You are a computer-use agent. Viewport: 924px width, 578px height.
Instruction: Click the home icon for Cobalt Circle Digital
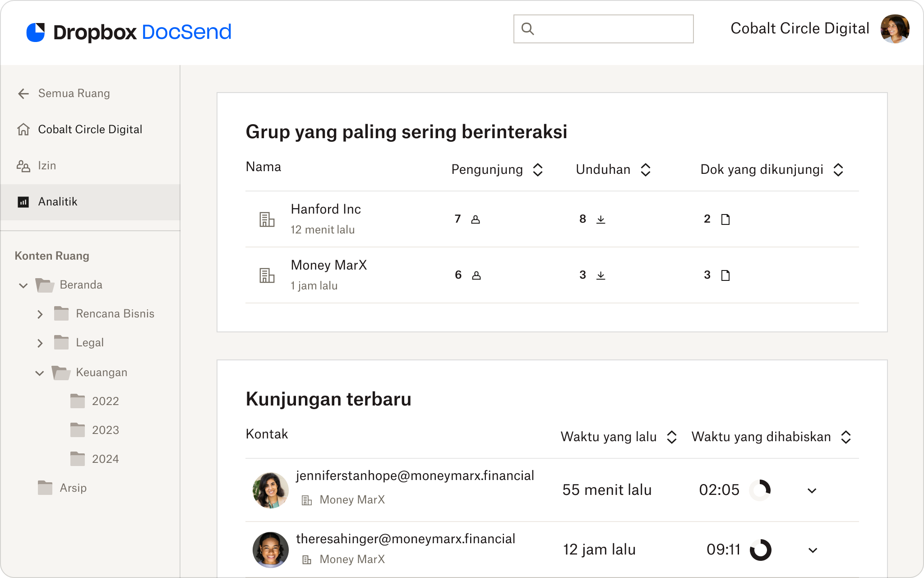(x=23, y=130)
